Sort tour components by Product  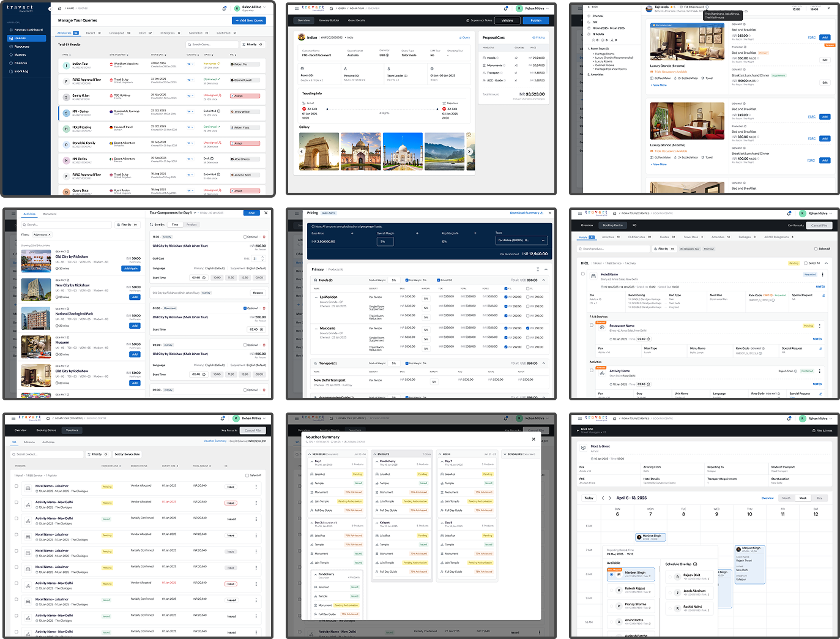(191, 225)
